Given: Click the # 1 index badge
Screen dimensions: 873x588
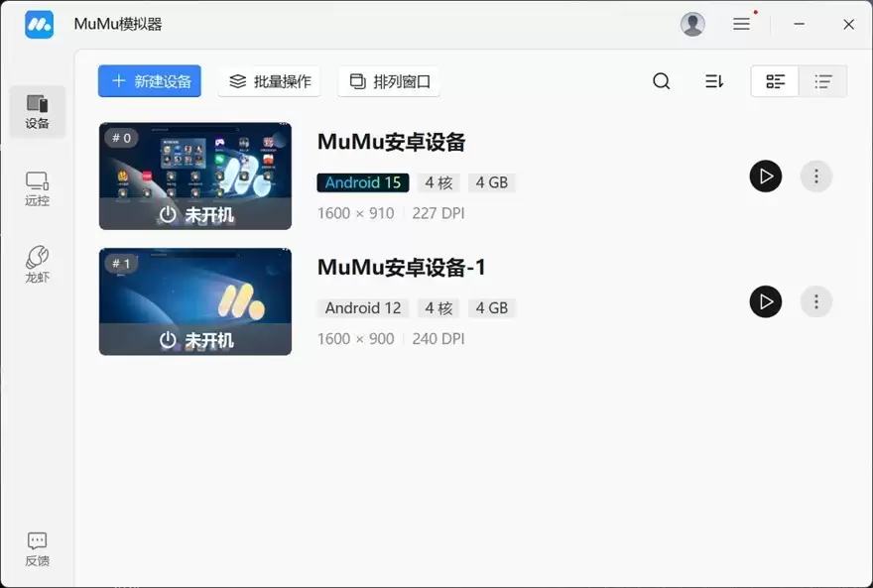Looking at the screenshot, I should pos(121,264).
